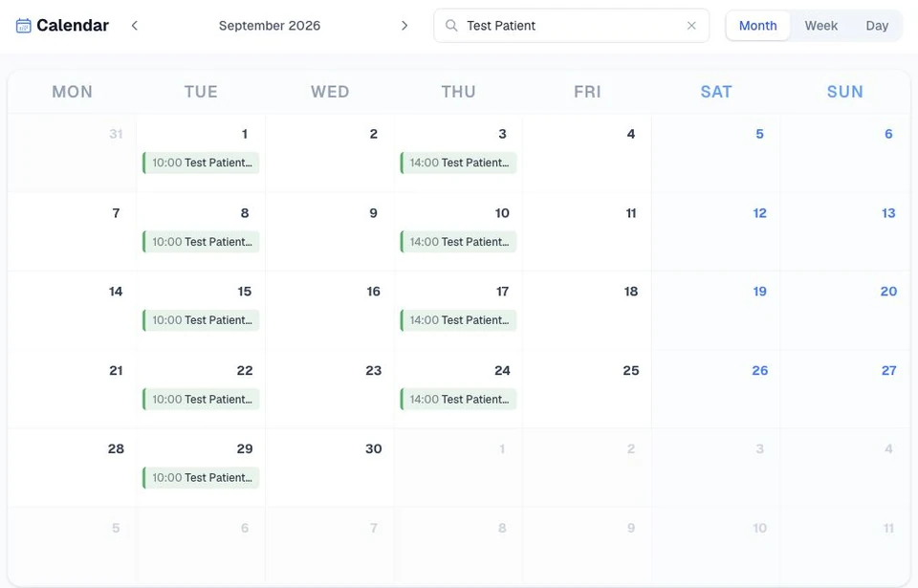Screen dimensions: 918x588
Task: Open the 14:00 appointment on September 17
Action: 458,320
